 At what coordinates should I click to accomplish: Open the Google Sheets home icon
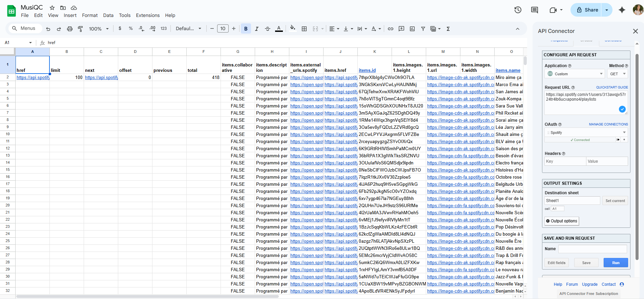coord(12,11)
